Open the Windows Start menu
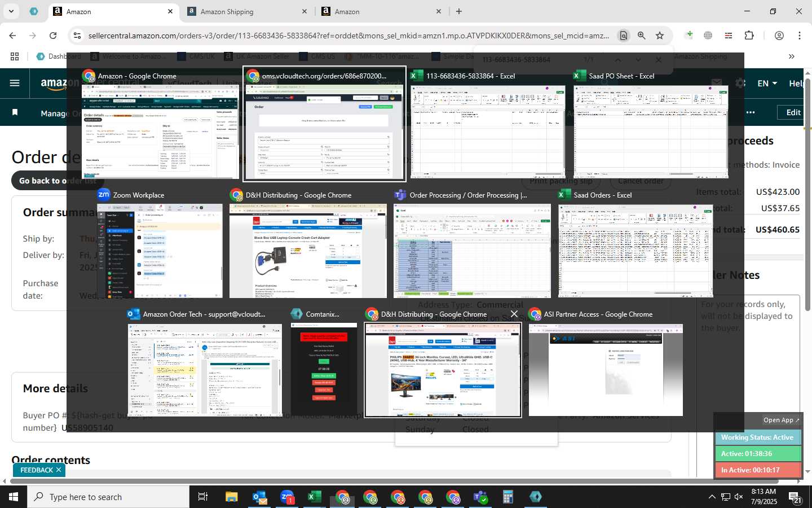 [x=14, y=497]
